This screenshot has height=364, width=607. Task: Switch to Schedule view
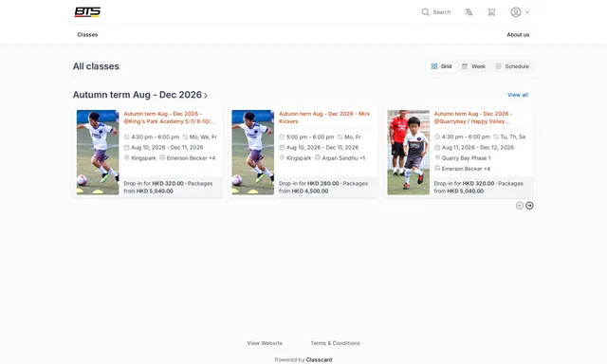point(512,66)
